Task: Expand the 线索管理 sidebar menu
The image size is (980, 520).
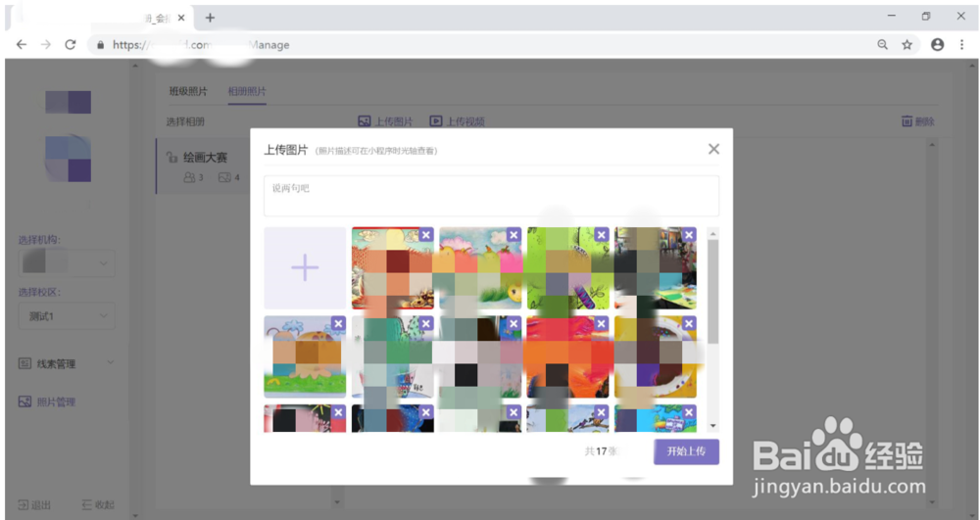Action: click(x=67, y=363)
